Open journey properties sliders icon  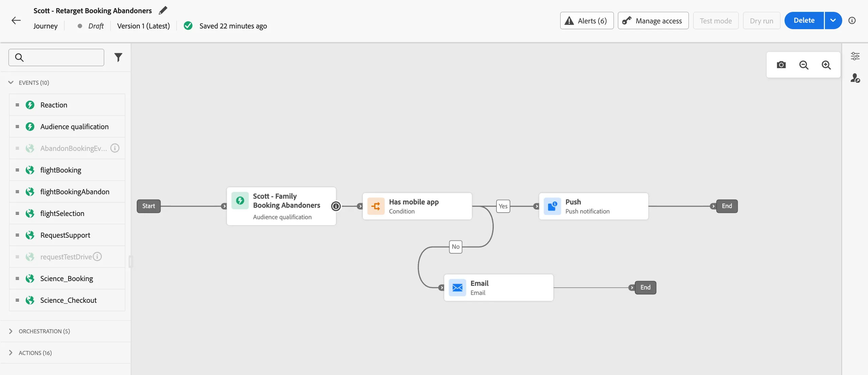(x=855, y=56)
